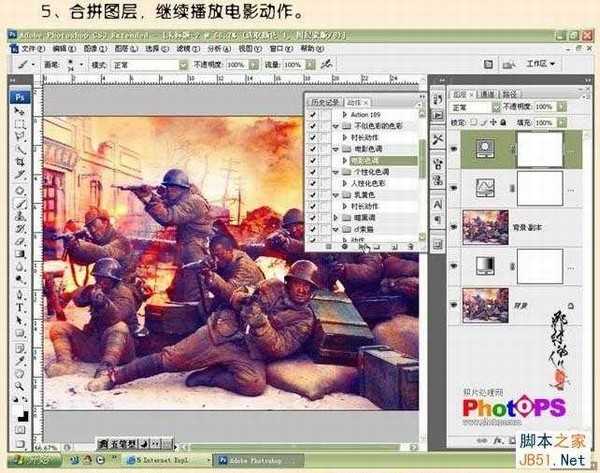The image size is (600, 473).
Task: Click the delete action trash icon
Action: tap(410, 246)
